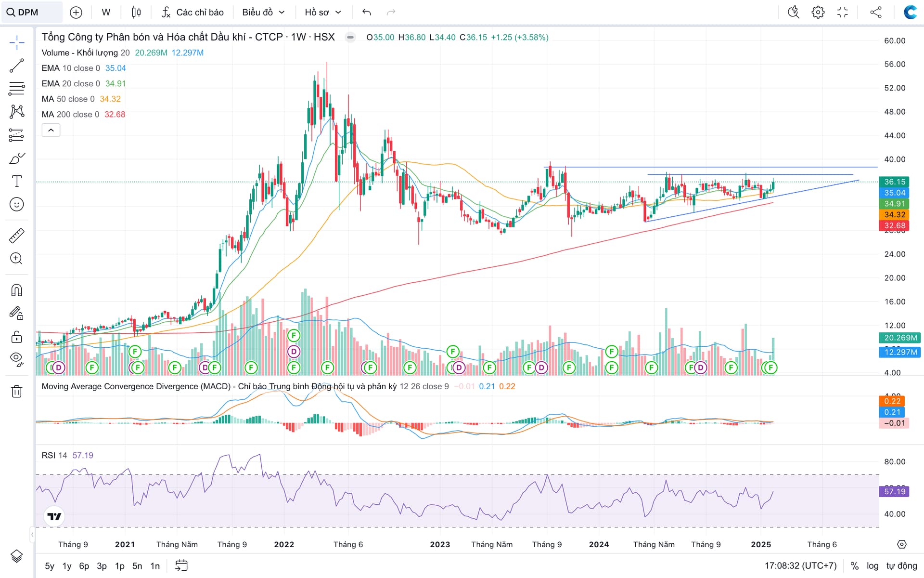
Task: Toggle lock all drawings
Action: (x=16, y=337)
